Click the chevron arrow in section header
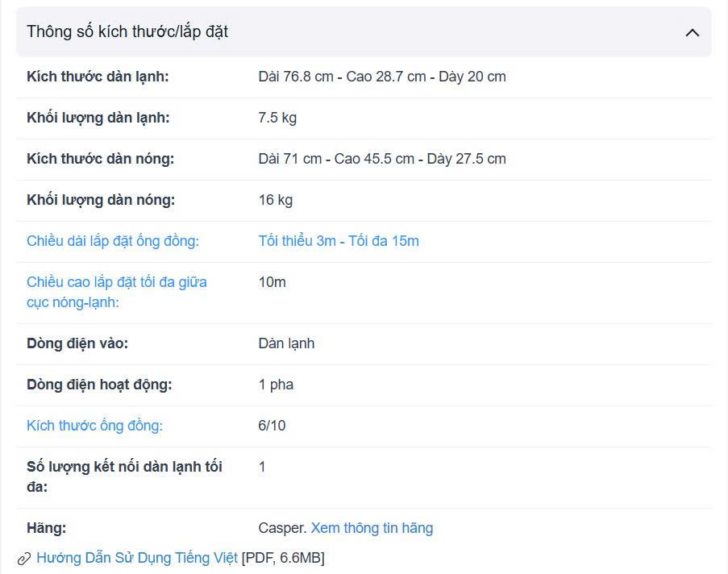Screen dimensions: 728x574 coord(692,33)
